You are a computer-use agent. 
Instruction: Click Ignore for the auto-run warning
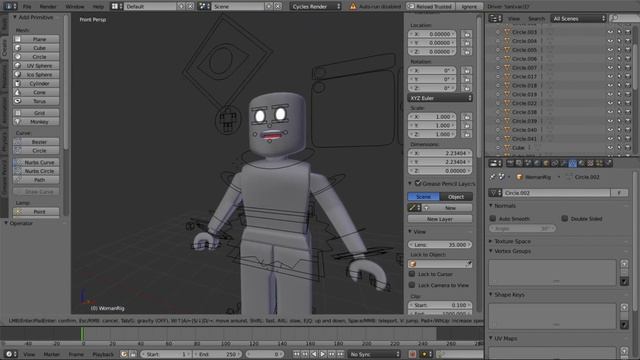(469, 7)
